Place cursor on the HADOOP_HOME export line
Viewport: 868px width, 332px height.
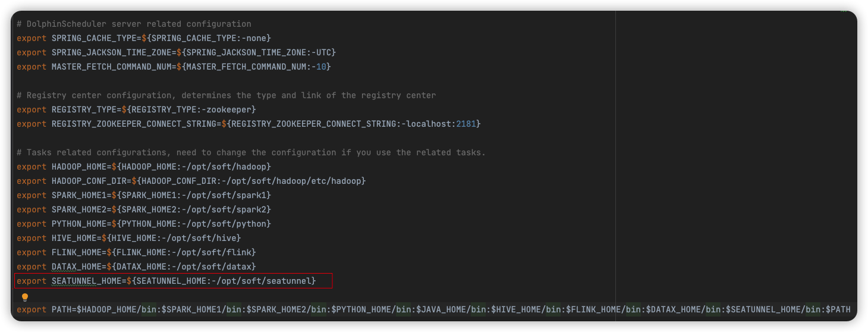pos(144,167)
